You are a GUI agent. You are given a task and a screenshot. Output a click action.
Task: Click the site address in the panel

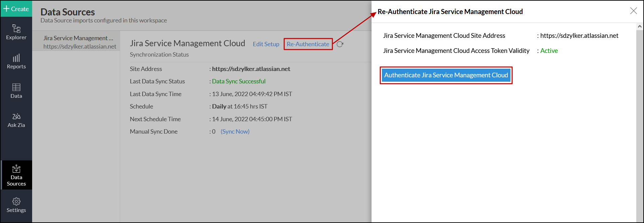[x=579, y=36]
